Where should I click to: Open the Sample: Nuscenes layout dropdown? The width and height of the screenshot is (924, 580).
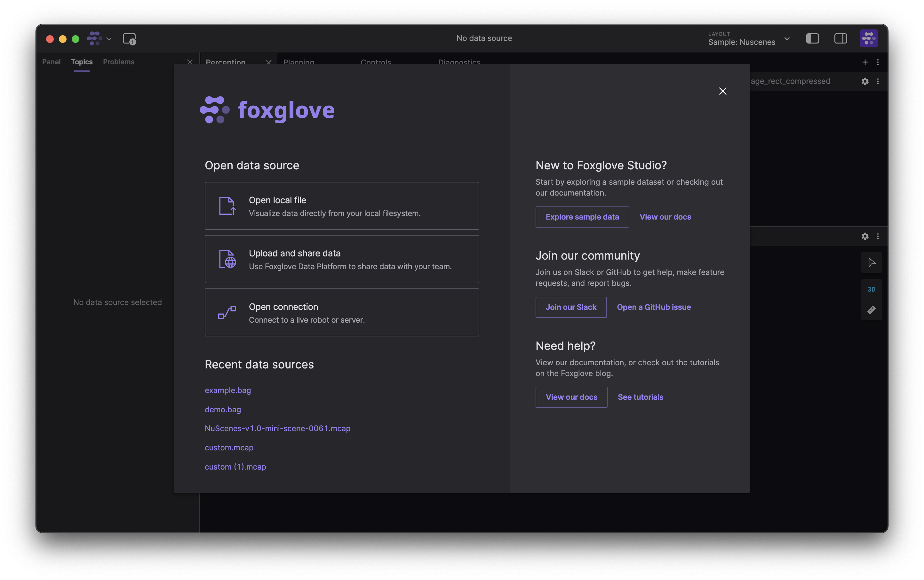pyautogui.click(x=749, y=38)
